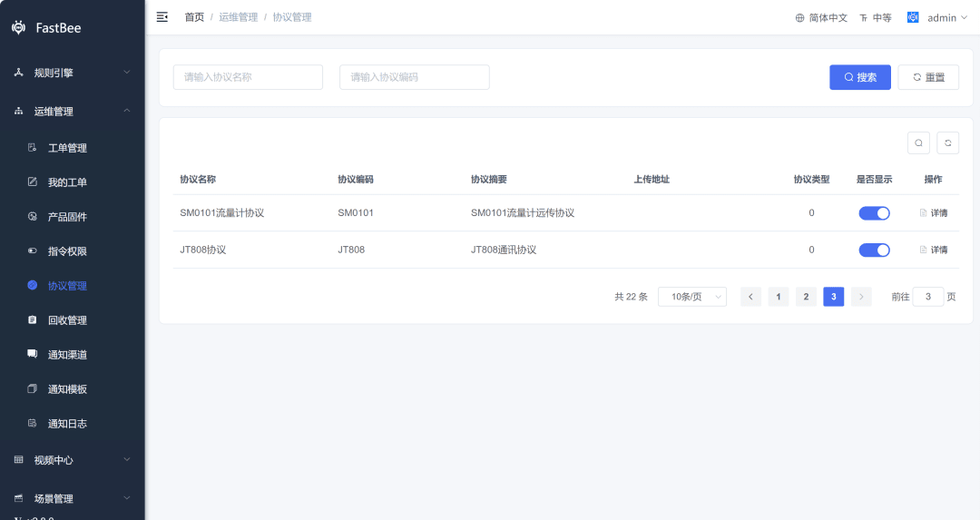The image size is (980, 520).
Task: Click the 搜索 search button
Action: point(860,77)
